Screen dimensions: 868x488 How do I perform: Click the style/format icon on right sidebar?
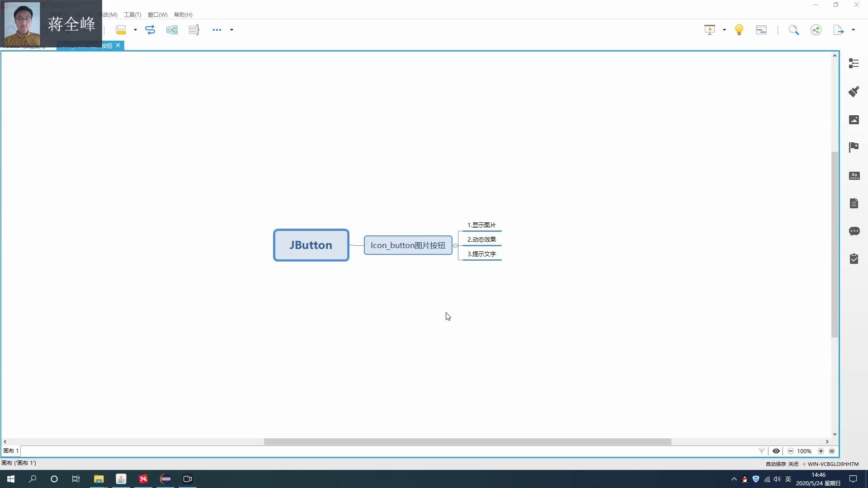click(854, 92)
